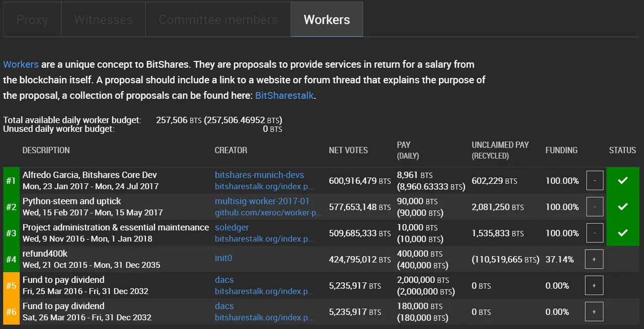
Task: Open github.com/xeroc/worker-p... URL
Action: pyautogui.click(x=269, y=213)
